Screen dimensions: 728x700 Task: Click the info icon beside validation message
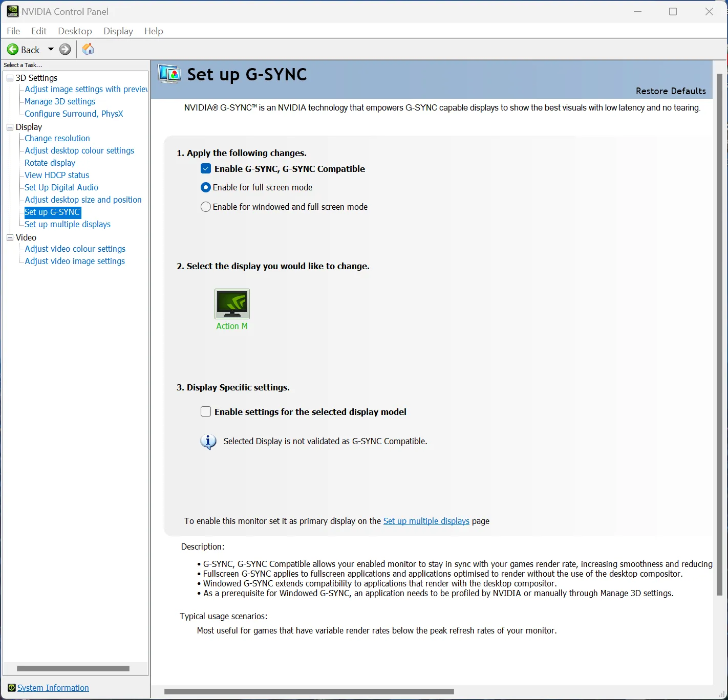point(208,441)
